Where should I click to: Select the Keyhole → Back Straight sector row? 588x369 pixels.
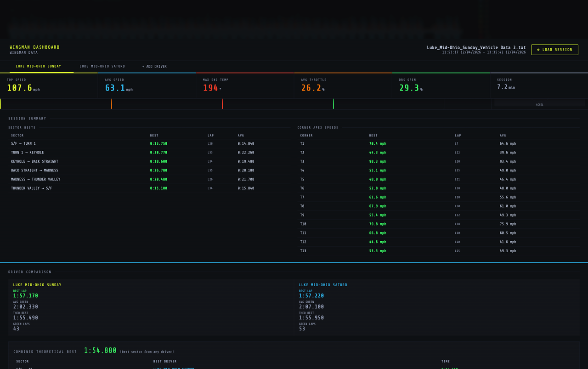point(149,162)
